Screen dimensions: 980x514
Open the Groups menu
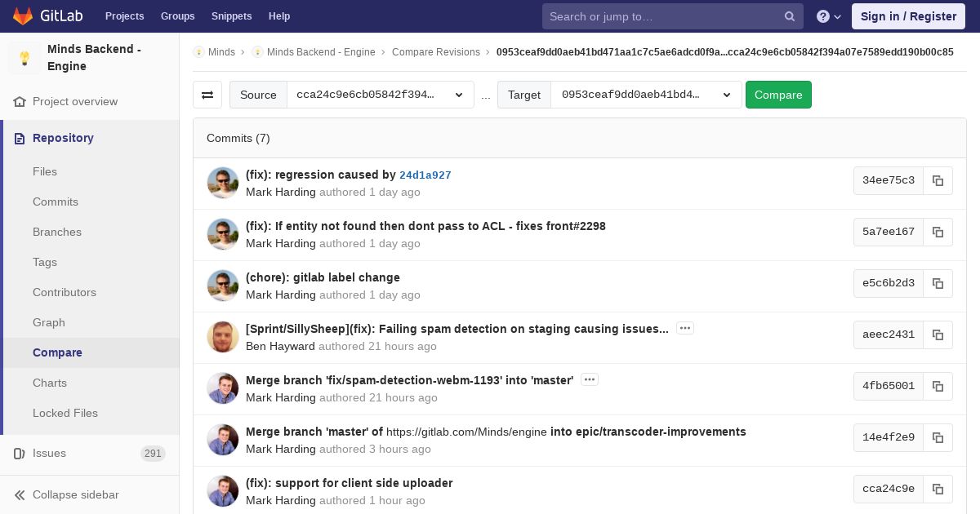[178, 16]
